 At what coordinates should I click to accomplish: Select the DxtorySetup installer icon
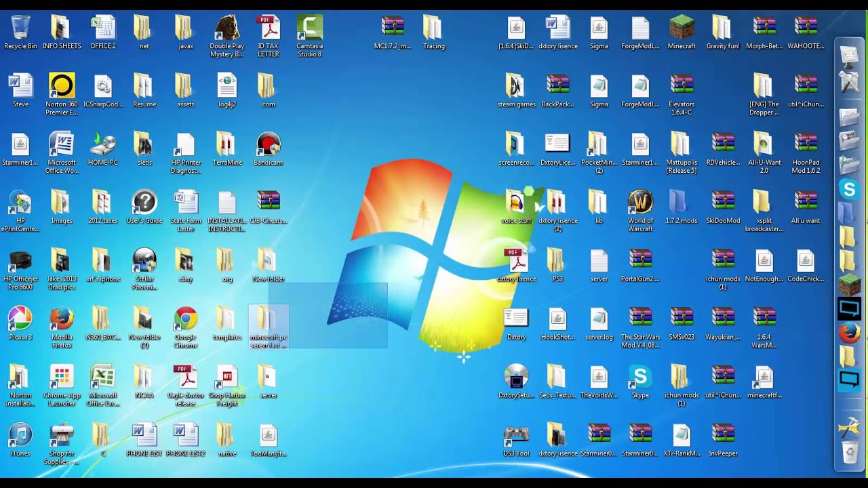[516, 382]
